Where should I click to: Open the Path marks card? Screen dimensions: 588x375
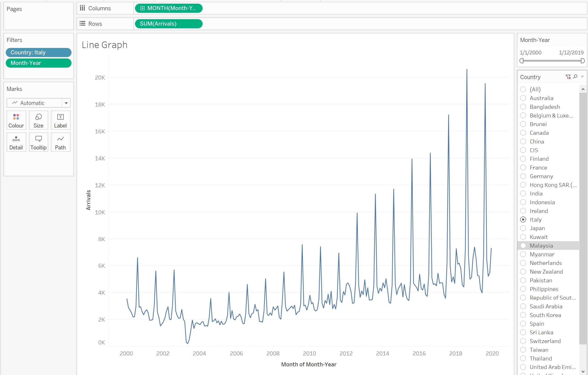click(60, 142)
